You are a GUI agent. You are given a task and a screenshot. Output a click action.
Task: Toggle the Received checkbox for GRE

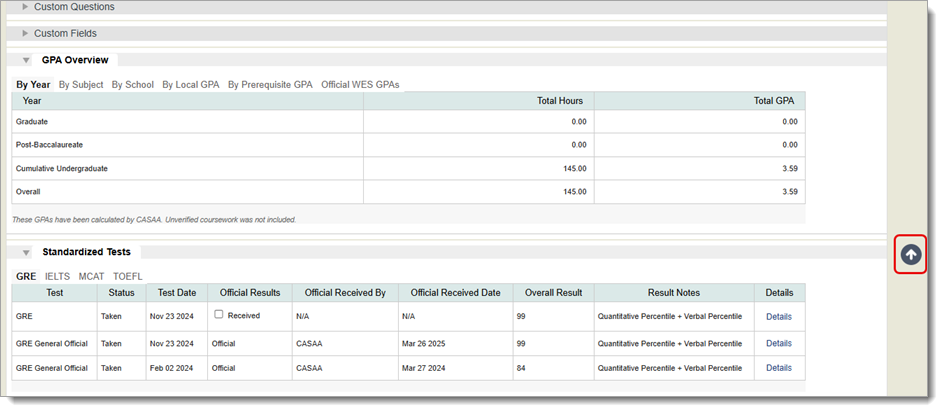pos(219,315)
